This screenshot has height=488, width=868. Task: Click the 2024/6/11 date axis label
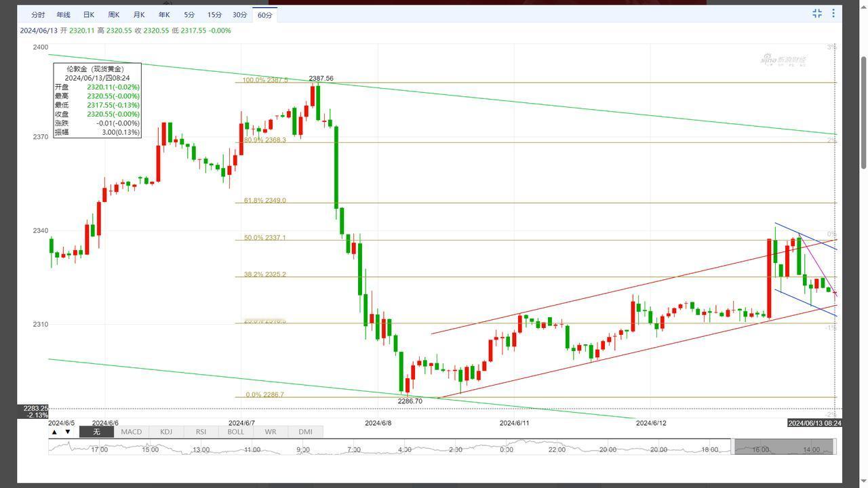[x=514, y=423]
